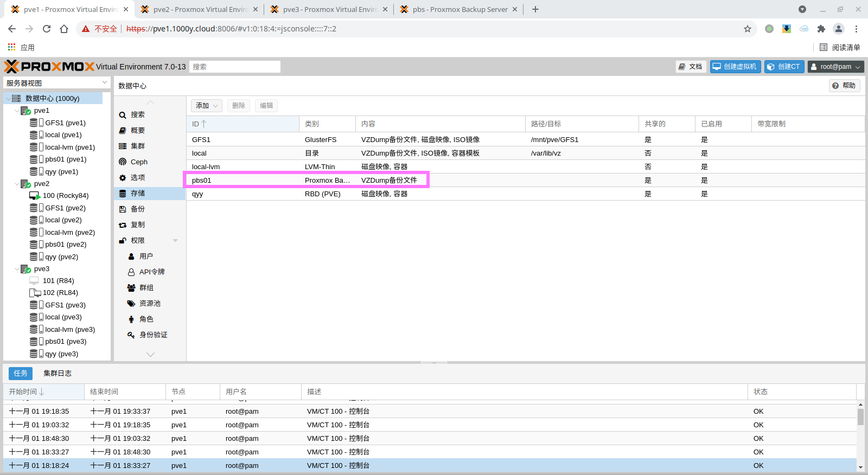The height and width of the screenshot is (475, 868).
Task: Collapse the 权限 permissions submenu
Action: click(175, 241)
